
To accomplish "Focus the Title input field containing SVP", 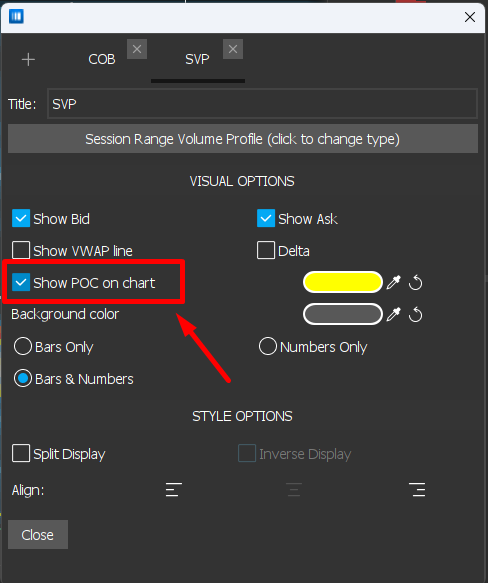I will pyautogui.click(x=262, y=104).
